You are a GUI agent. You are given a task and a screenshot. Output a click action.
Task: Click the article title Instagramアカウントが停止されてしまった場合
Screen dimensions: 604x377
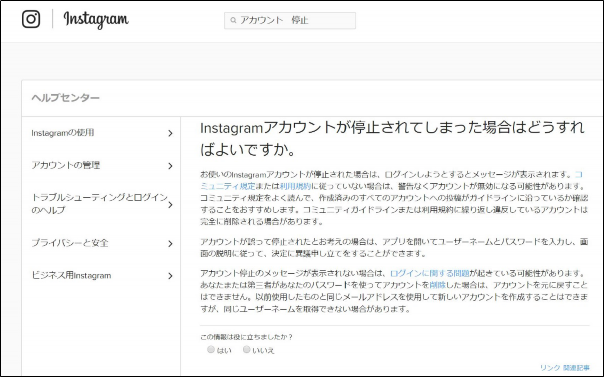(392, 139)
